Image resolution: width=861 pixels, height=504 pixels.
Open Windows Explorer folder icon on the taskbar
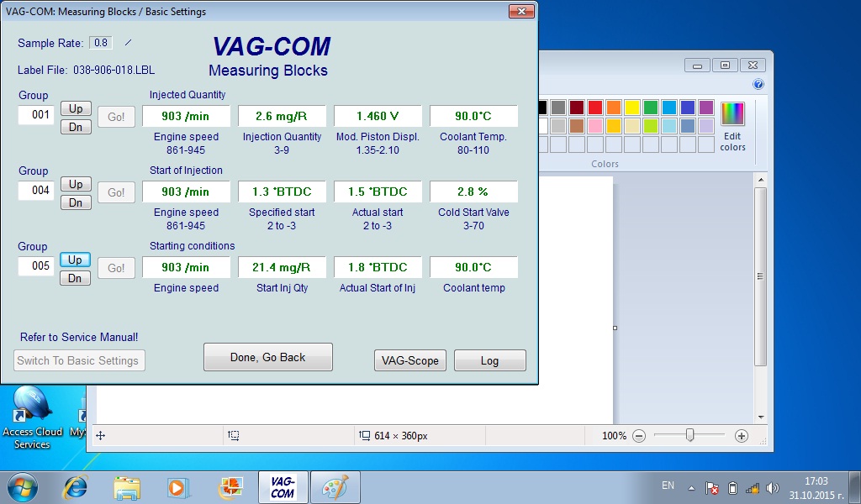(127, 486)
